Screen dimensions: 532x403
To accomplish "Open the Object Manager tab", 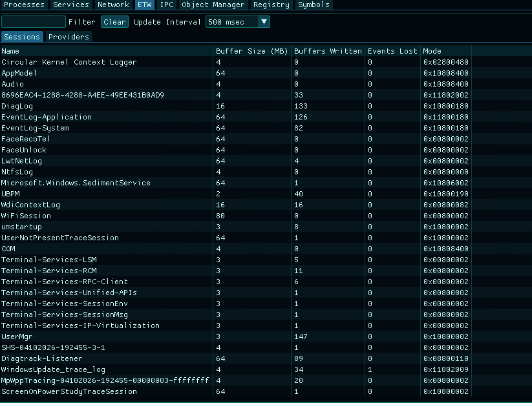I will [213, 5].
